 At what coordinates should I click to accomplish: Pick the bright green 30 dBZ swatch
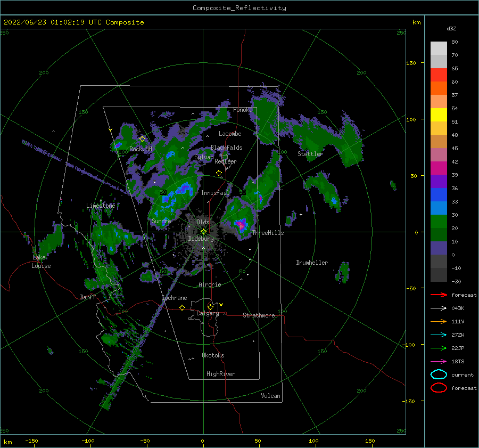pos(439,221)
